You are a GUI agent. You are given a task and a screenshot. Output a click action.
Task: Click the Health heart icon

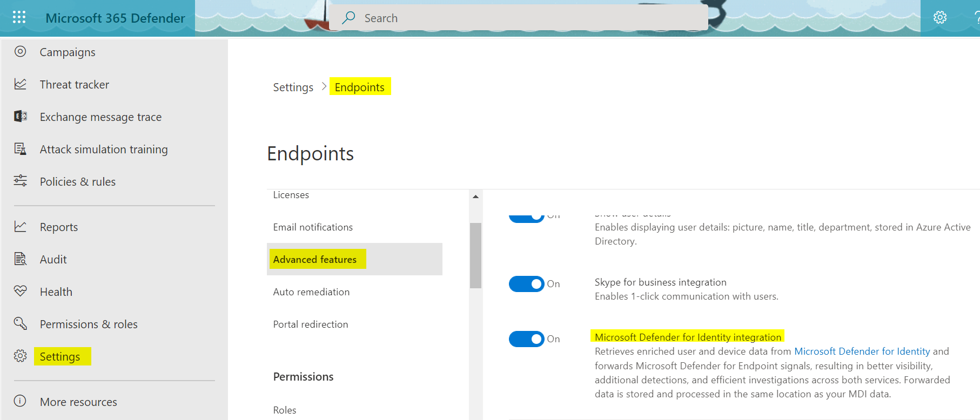click(x=20, y=291)
